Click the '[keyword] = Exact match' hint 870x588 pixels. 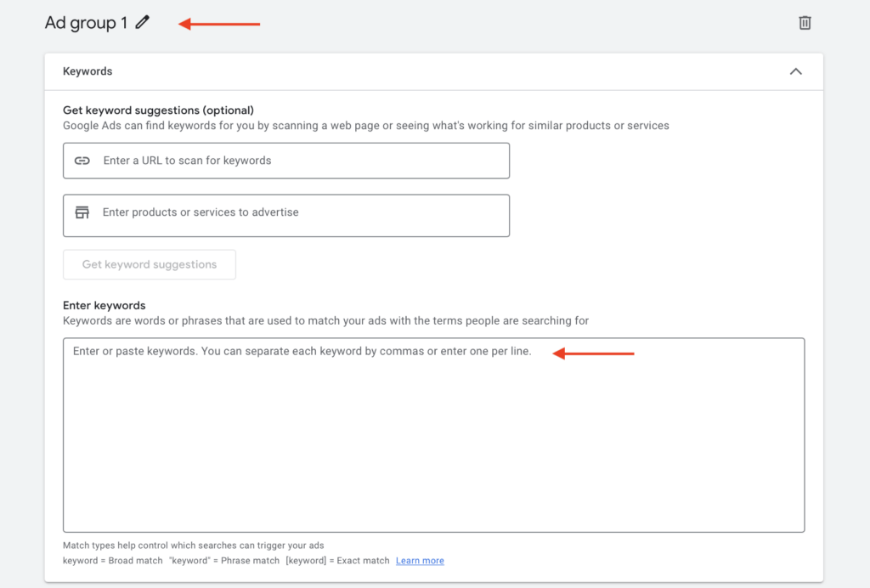click(337, 561)
